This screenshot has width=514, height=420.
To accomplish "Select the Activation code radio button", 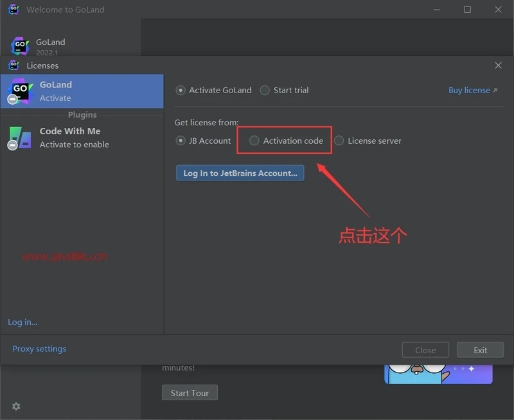I will coord(254,141).
